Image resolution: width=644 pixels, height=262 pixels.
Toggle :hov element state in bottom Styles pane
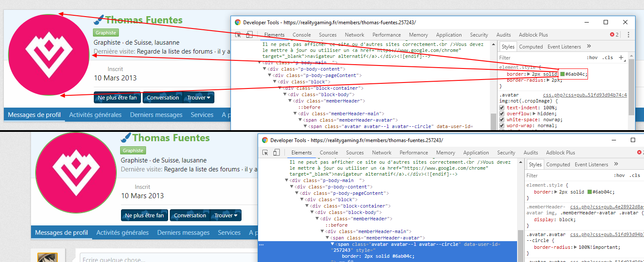click(x=619, y=175)
